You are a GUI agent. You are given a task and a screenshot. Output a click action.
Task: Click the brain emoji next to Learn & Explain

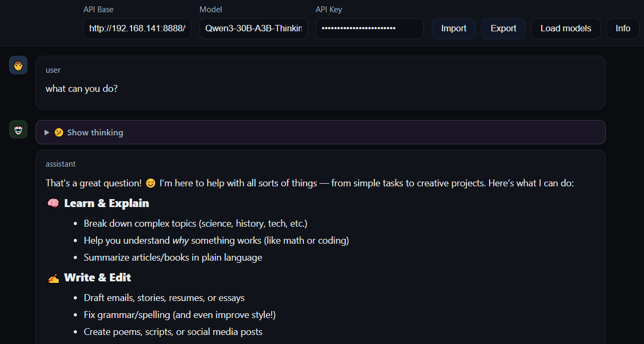[x=53, y=203]
